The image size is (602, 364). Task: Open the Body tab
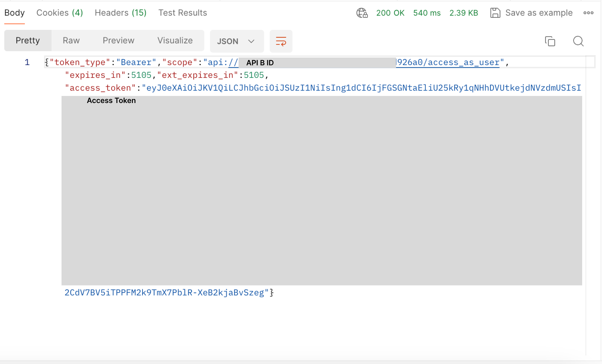15,13
